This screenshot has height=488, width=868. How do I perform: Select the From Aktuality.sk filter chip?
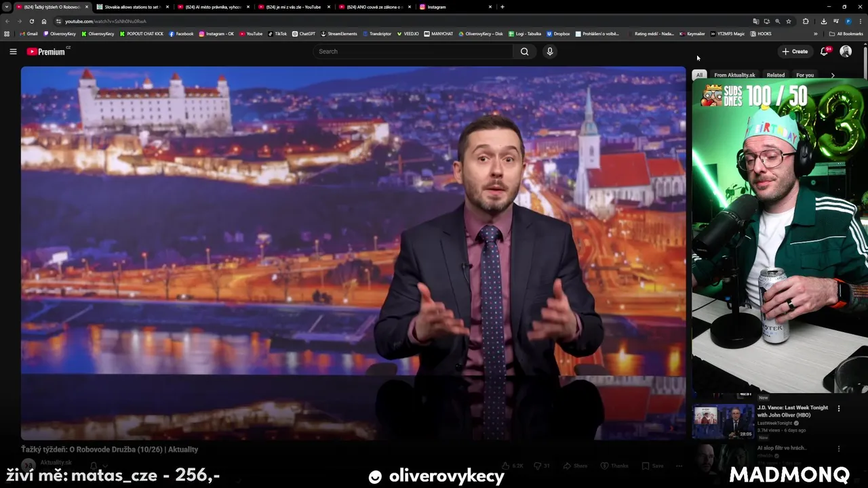[734, 75]
